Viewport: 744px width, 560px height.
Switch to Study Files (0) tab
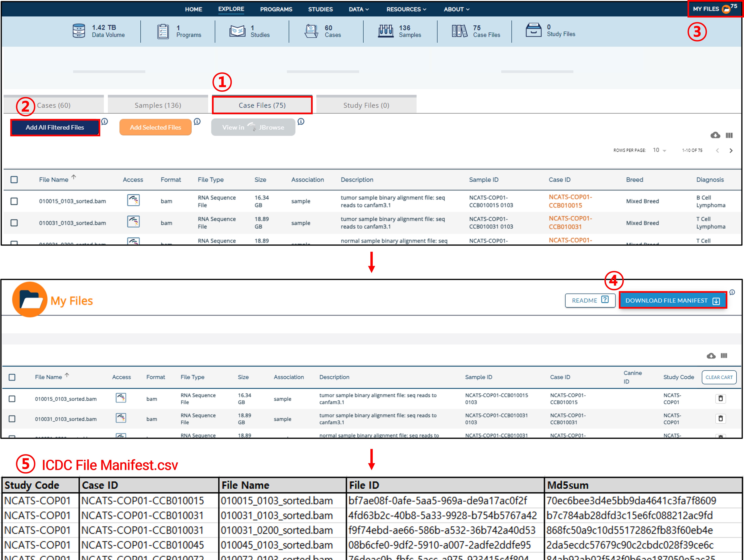[366, 105]
